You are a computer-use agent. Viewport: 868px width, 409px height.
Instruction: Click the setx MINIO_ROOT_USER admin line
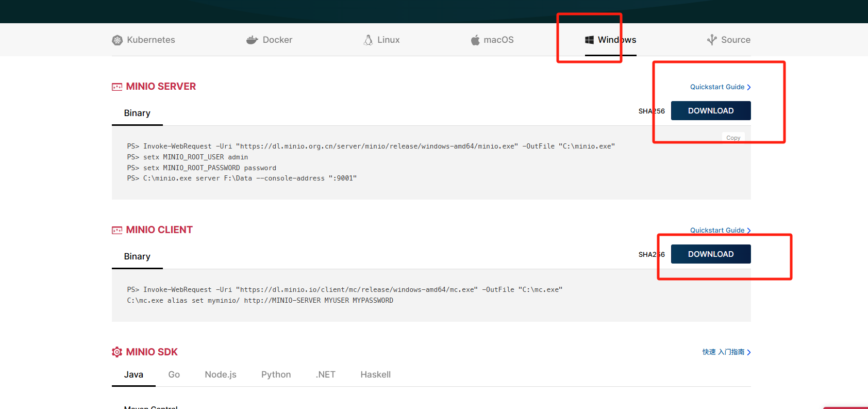(188, 157)
